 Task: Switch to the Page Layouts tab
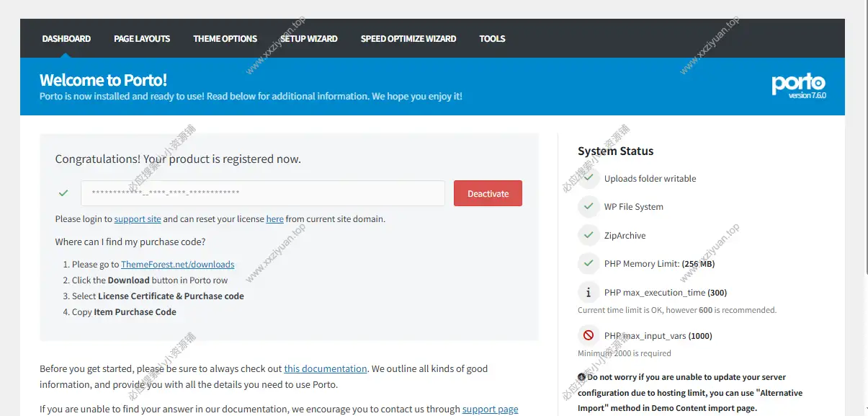(x=142, y=39)
